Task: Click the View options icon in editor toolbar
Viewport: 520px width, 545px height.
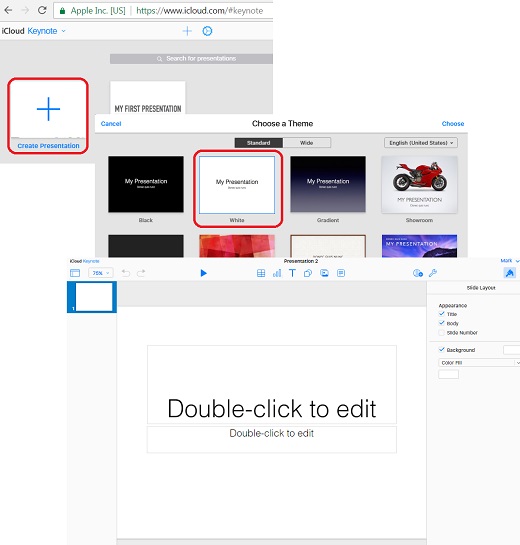Action: point(75,273)
